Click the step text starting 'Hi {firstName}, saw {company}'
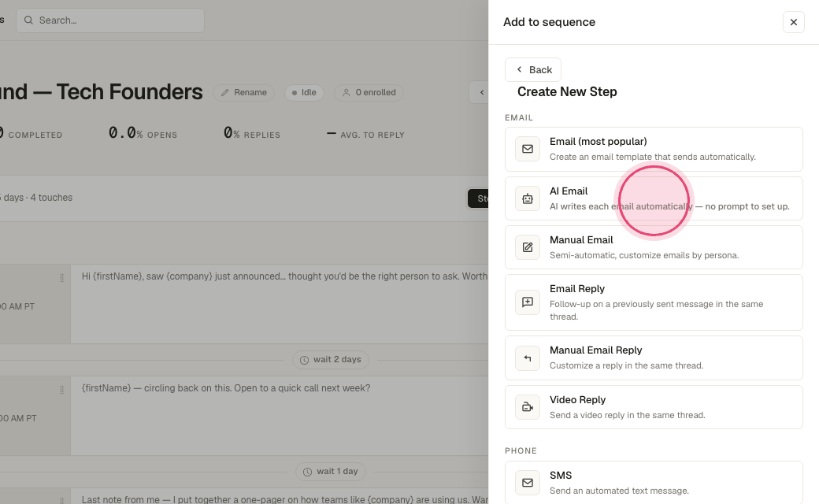This screenshot has width=819, height=504. [x=284, y=276]
